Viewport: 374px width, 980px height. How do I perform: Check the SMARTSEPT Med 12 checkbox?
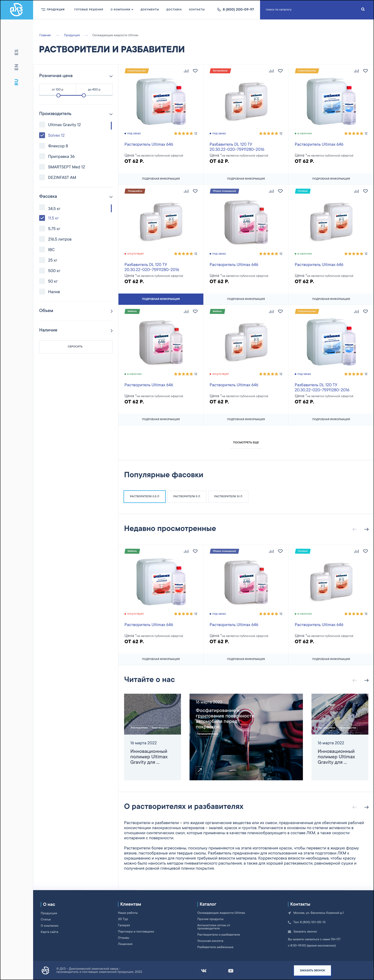[x=42, y=167]
